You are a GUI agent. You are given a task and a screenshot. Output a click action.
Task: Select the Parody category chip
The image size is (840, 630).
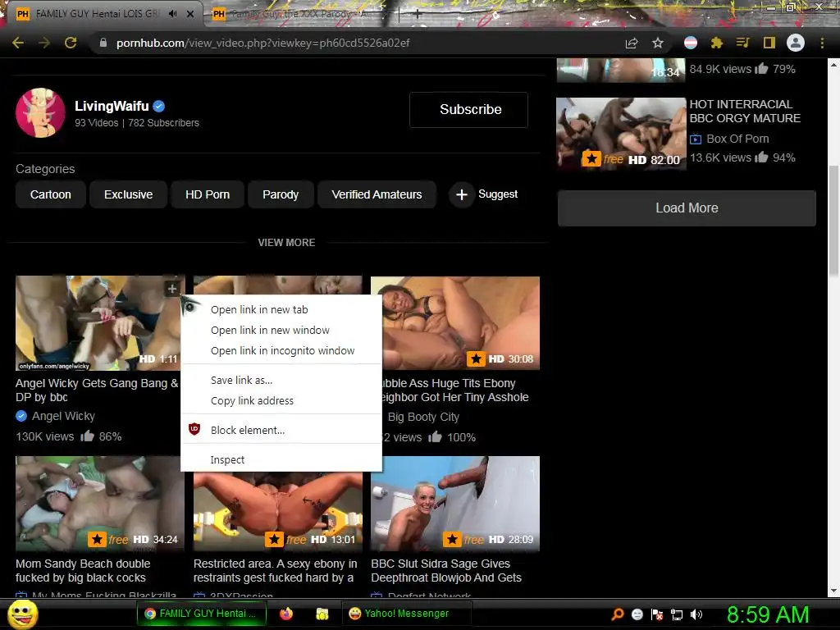(x=281, y=194)
